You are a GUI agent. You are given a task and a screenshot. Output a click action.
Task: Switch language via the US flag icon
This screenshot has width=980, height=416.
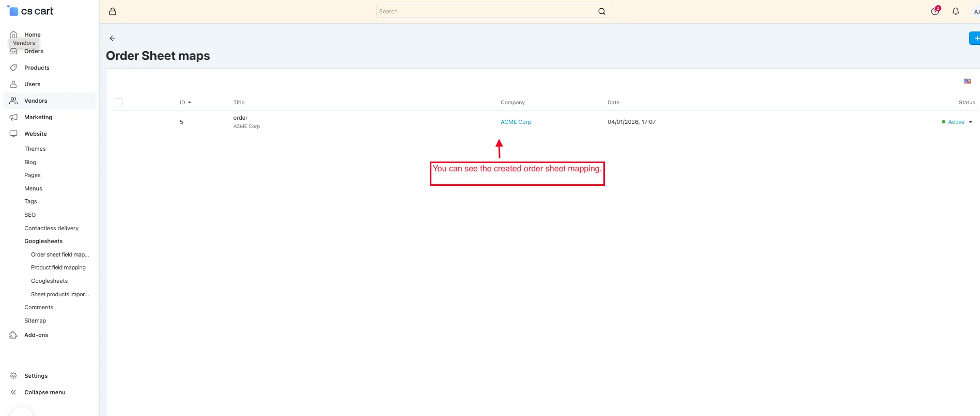967,81
